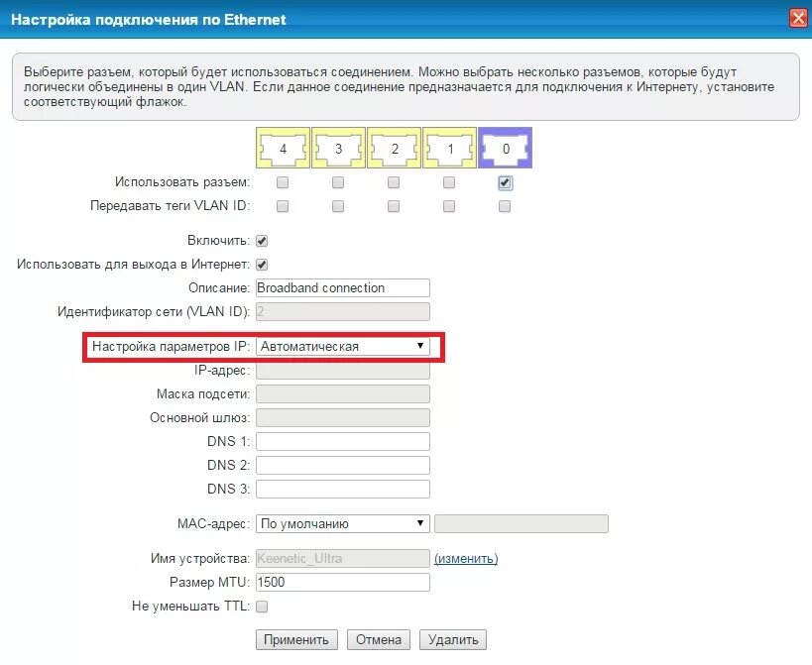Enable use-connector checkbox for port 3
This screenshot has width=812, height=665.
click(x=338, y=182)
